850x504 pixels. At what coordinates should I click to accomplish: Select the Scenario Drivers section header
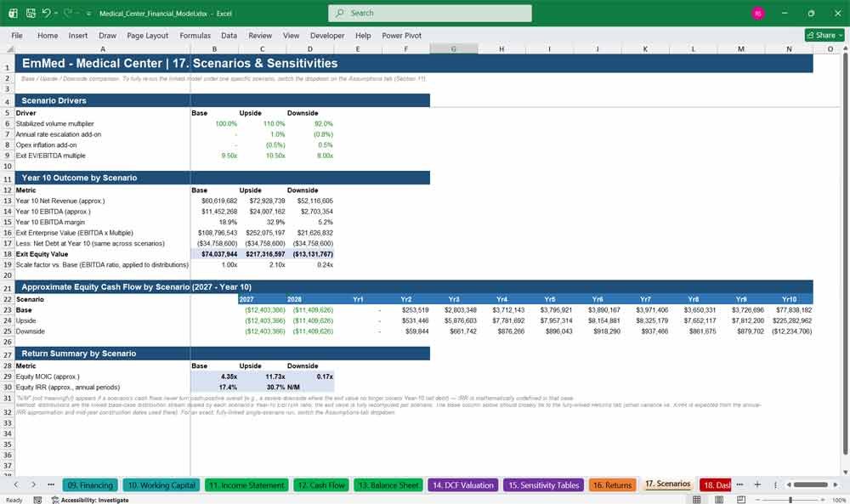click(x=222, y=100)
